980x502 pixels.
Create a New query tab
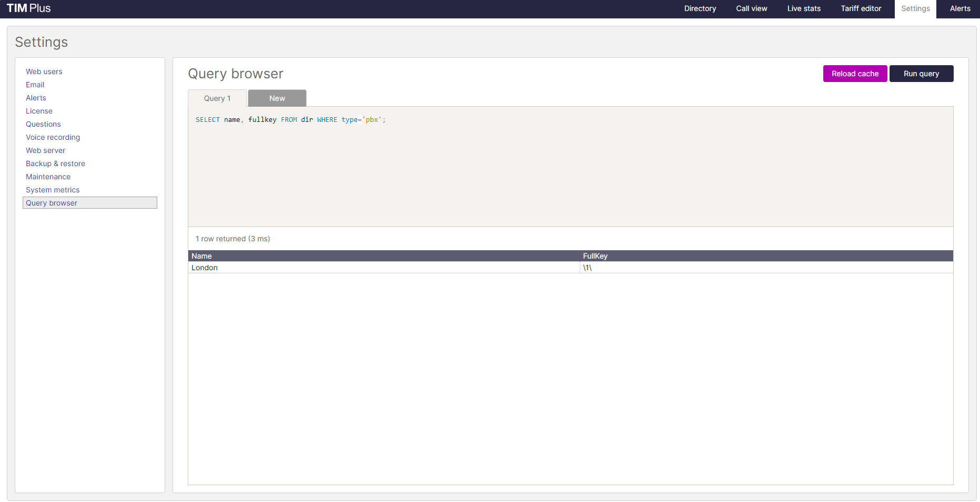[x=277, y=98]
